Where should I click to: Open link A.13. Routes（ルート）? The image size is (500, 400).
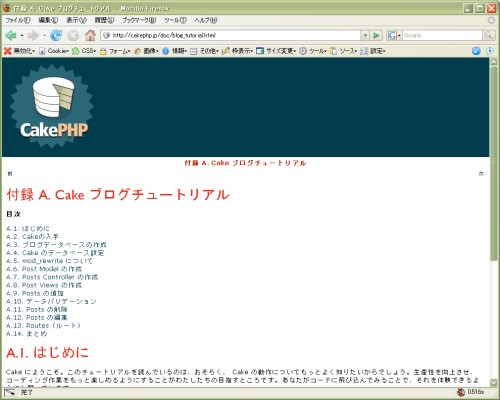click(x=43, y=326)
